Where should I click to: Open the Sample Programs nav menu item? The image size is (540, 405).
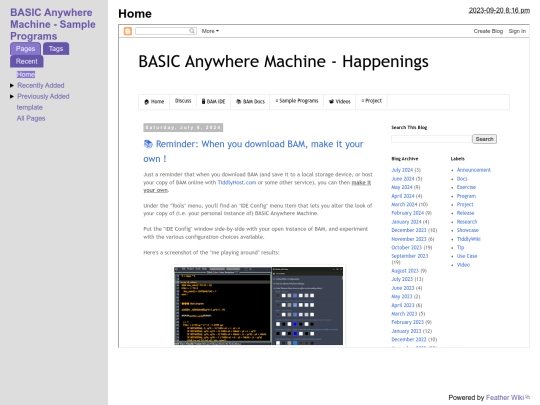297,101
